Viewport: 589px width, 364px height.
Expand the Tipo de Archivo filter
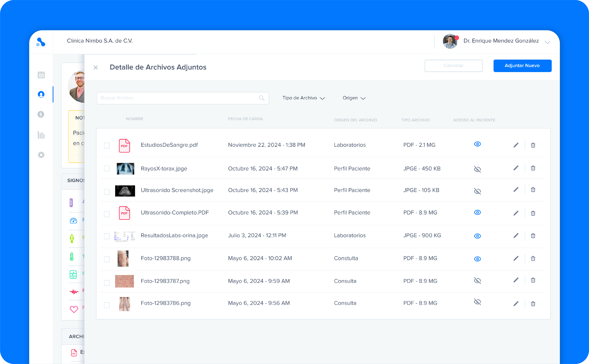[304, 98]
